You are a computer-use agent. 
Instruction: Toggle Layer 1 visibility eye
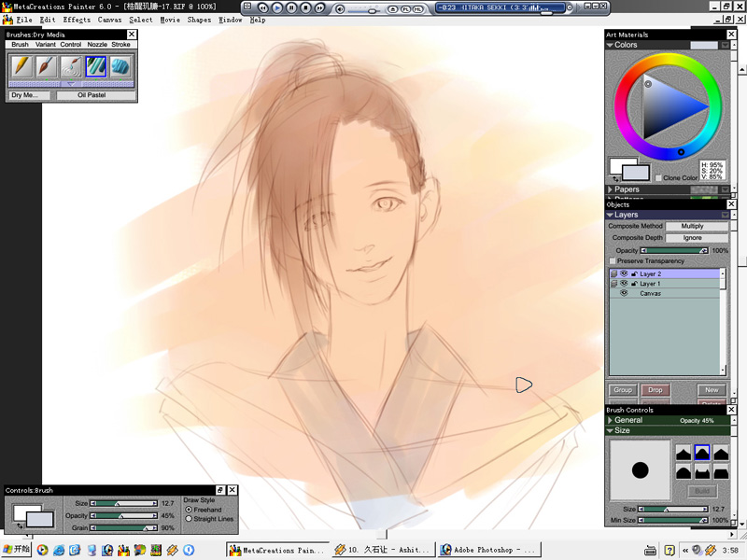(624, 284)
